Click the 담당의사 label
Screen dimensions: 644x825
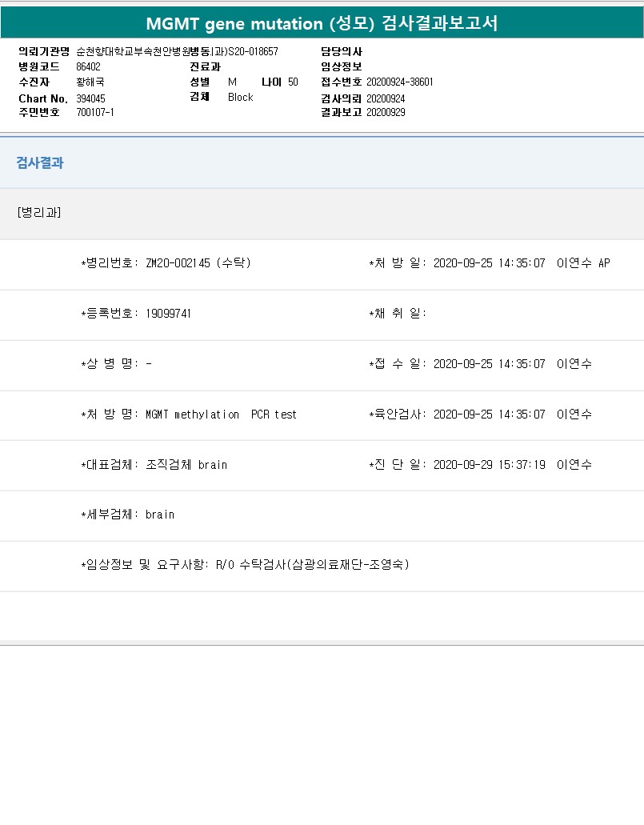coord(342,51)
